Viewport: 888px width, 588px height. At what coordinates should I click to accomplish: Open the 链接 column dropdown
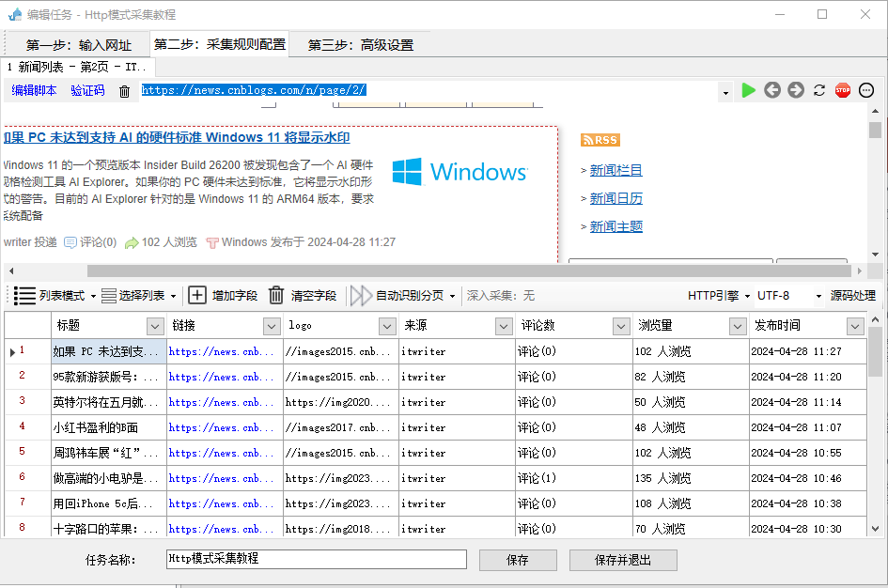pyautogui.click(x=272, y=326)
